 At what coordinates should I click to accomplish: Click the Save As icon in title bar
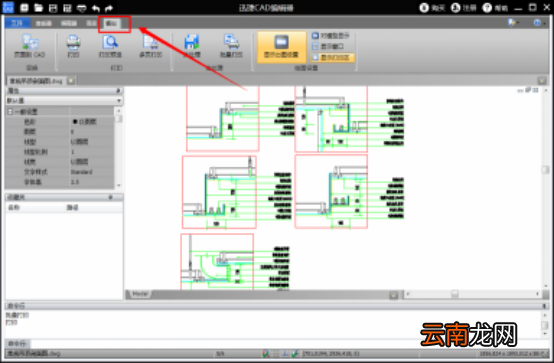point(67,8)
